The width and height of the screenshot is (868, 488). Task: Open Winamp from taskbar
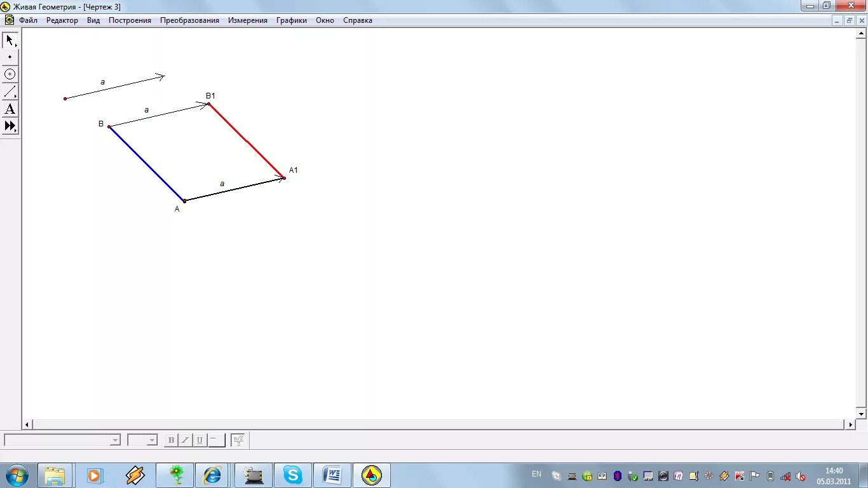click(x=134, y=475)
